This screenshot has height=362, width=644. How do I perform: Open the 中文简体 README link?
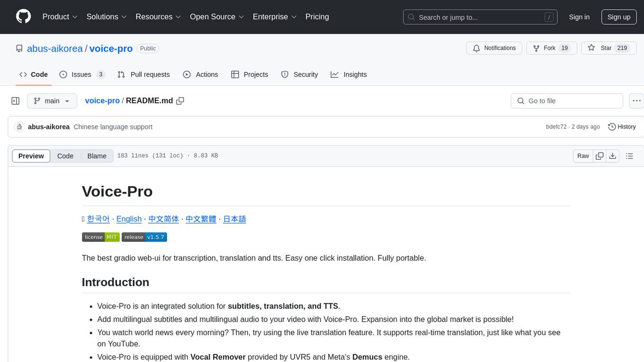pyautogui.click(x=164, y=219)
